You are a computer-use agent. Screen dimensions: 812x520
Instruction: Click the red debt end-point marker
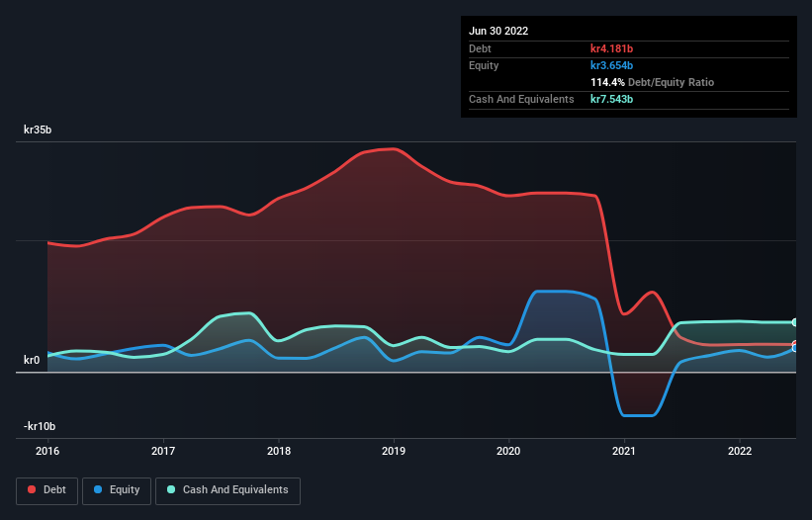794,344
